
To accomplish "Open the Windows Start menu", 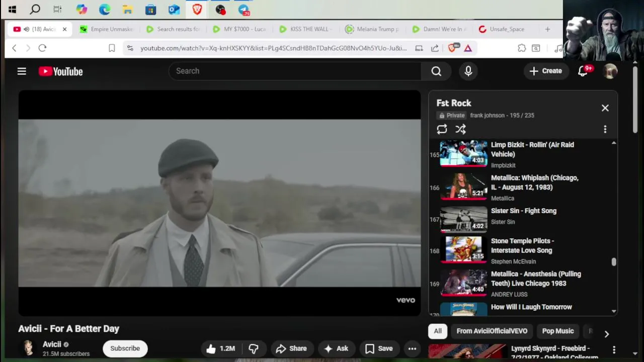I will point(12,9).
